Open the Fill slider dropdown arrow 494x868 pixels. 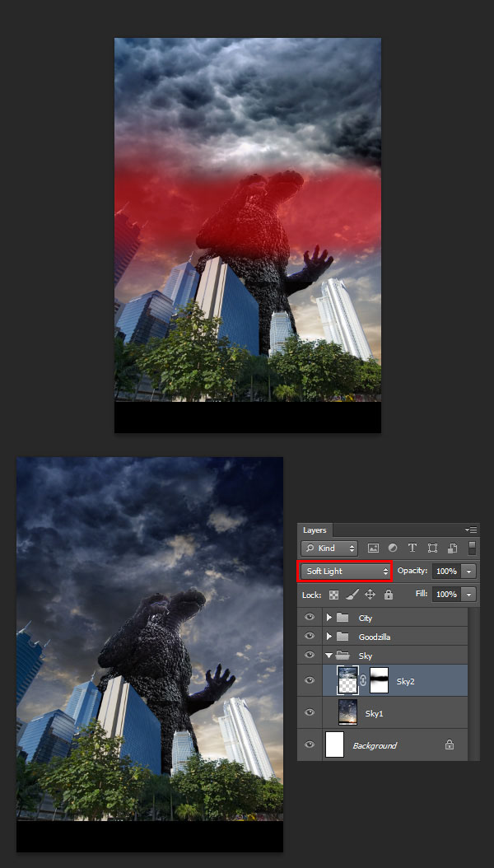[469, 595]
